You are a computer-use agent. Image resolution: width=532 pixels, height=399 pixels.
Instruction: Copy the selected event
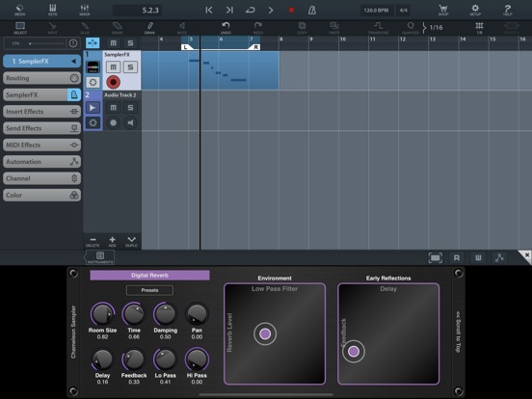point(302,28)
